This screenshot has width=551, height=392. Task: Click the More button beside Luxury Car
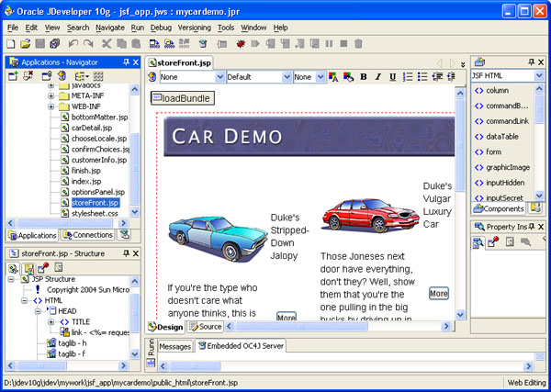pos(439,293)
